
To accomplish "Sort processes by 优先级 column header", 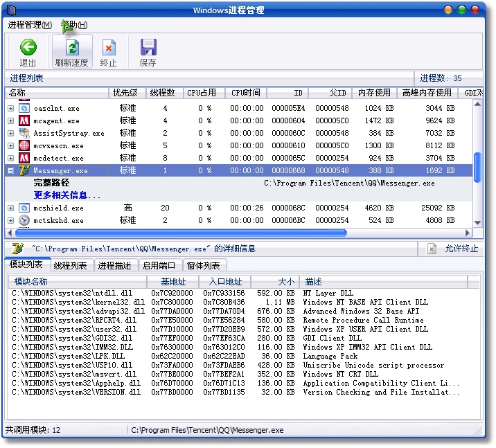I will click(127, 93).
